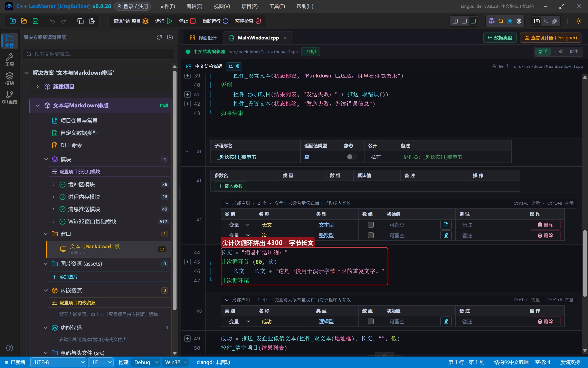Click the 插入参数 button
The width and height of the screenshot is (588, 368).
[x=230, y=186]
